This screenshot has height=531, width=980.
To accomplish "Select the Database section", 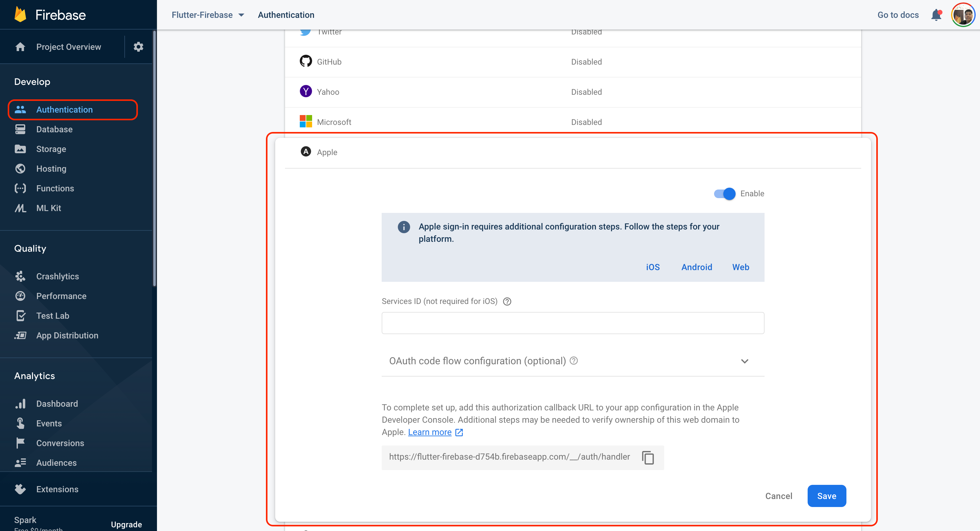I will click(x=54, y=129).
